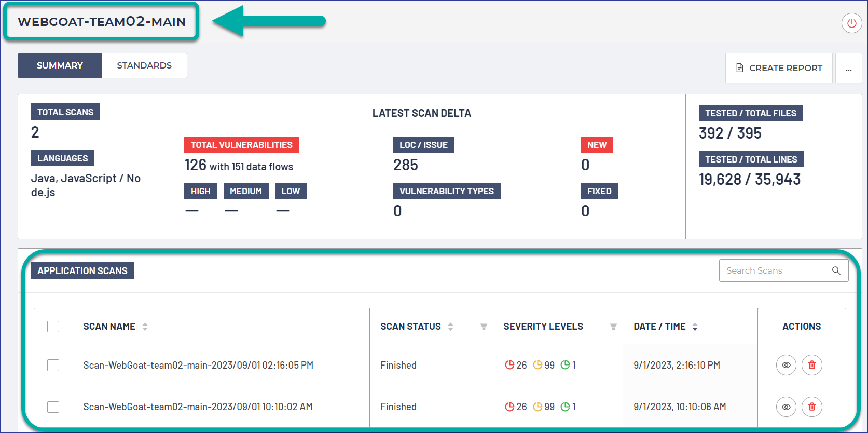
Task: Switch to the Standards tab
Action: 144,65
